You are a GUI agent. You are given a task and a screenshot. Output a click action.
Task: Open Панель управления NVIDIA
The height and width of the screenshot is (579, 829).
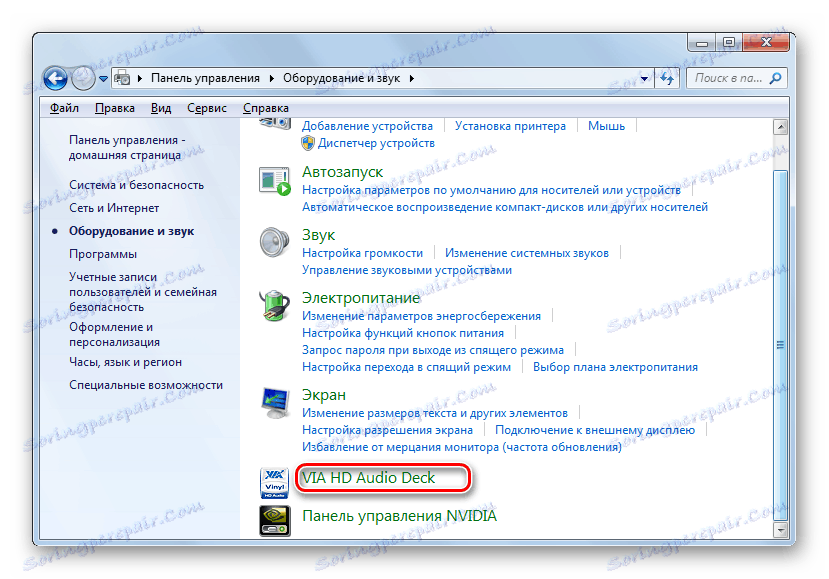[399, 516]
